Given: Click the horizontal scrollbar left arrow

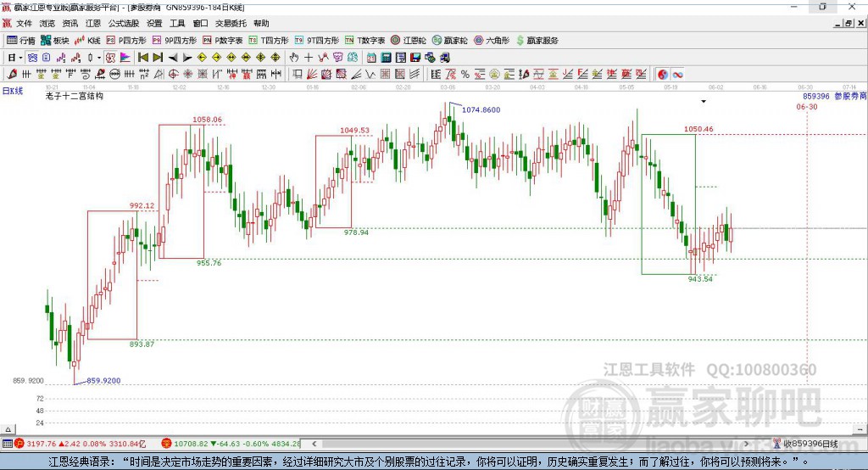Looking at the screenshot, I should pyautogui.click(x=314, y=444).
